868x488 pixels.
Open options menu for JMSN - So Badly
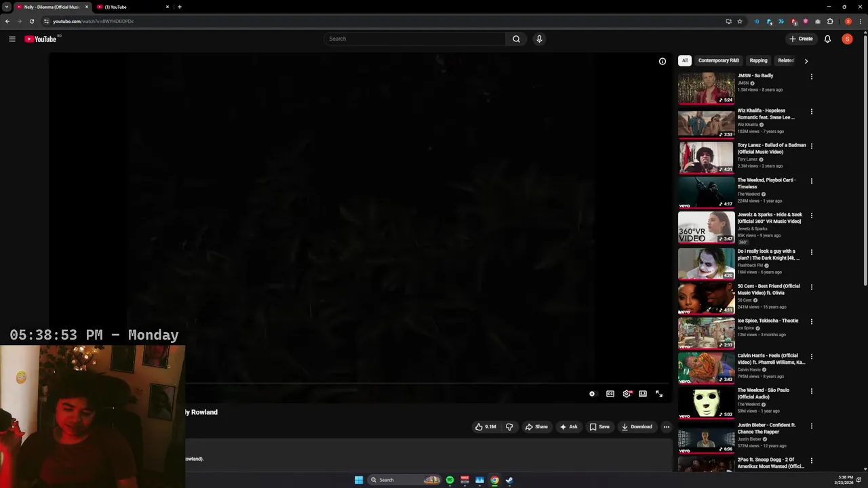click(812, 77)
